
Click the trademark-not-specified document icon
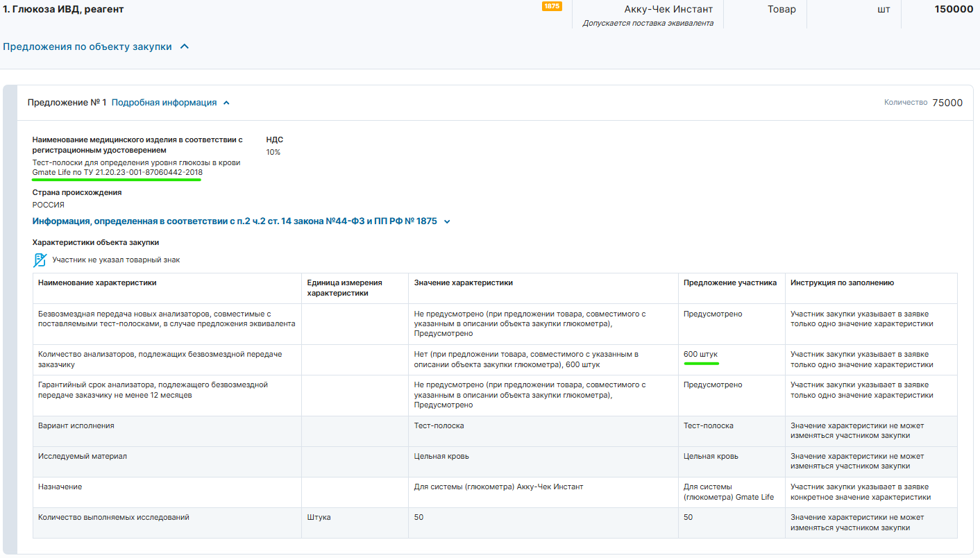[x=40, y=260]
